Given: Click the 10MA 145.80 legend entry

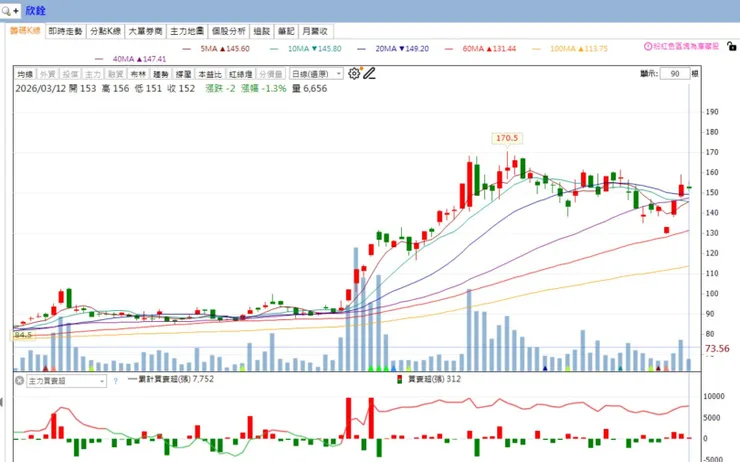Looking at the screenshot, I should [x=306, y=49].
